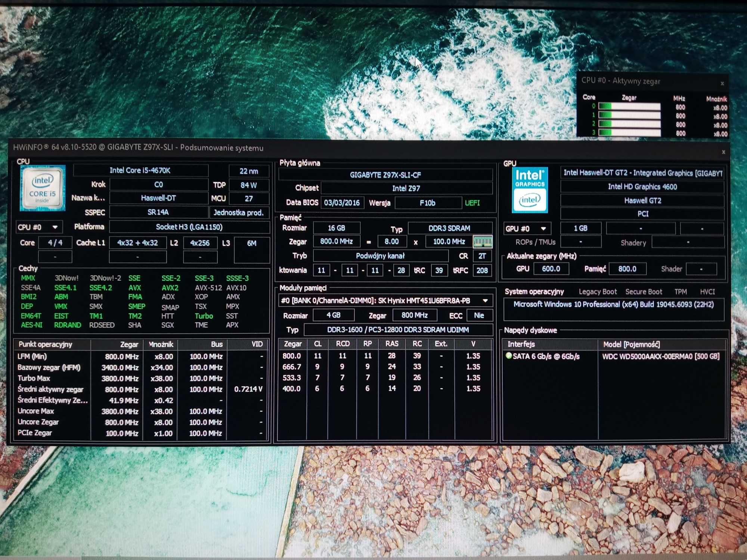Close the HWiNFO system summary window

pyautogui.click(x=723, y=152)
